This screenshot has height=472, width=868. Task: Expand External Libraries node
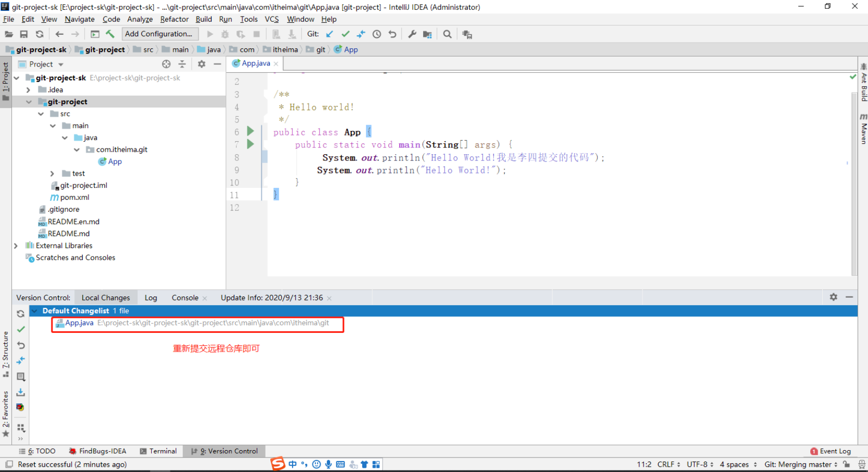click(16, 246)
